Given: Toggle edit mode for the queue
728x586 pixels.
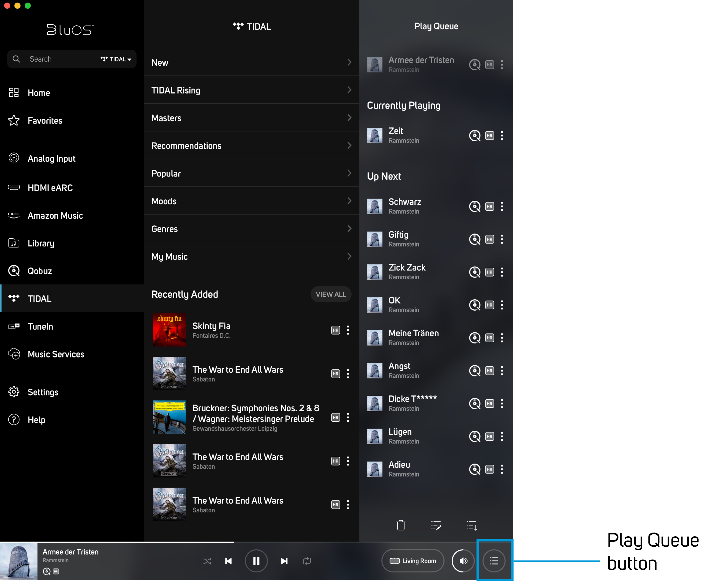Looking at the screenshot, I should [436, 525].
